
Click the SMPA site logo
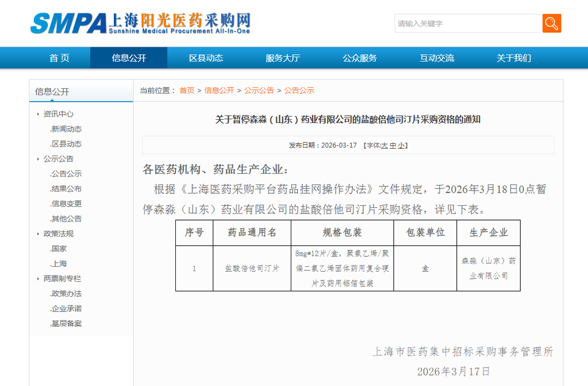pos(140,23)
